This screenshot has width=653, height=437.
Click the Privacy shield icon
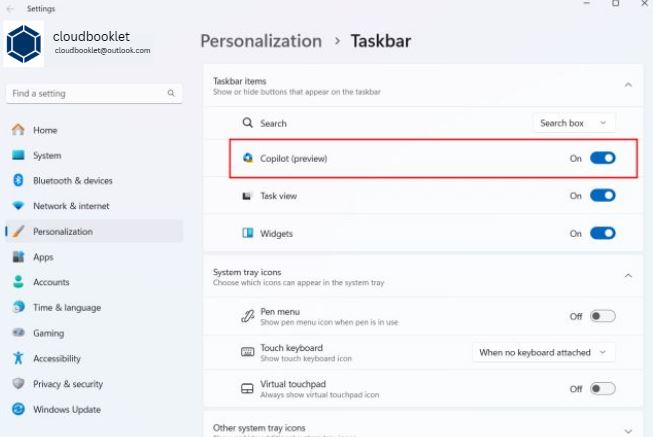click(18, 383)
